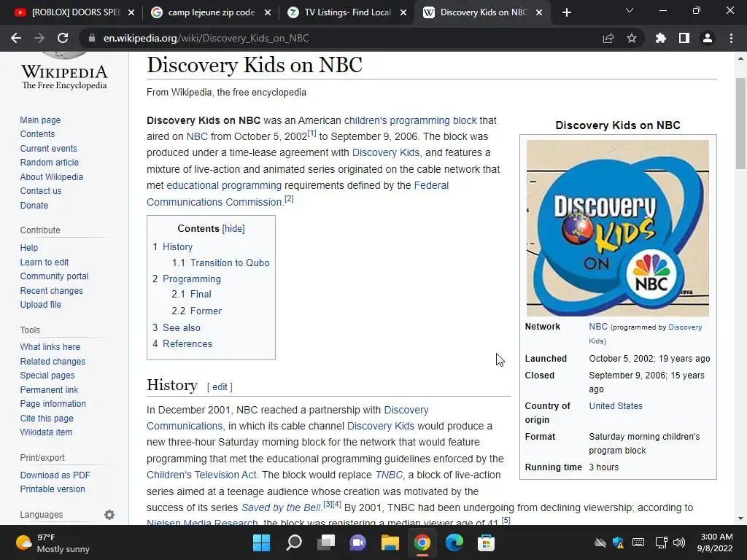
Task: Open the Teams Chat taskbar icon
Action: point(357,542)
